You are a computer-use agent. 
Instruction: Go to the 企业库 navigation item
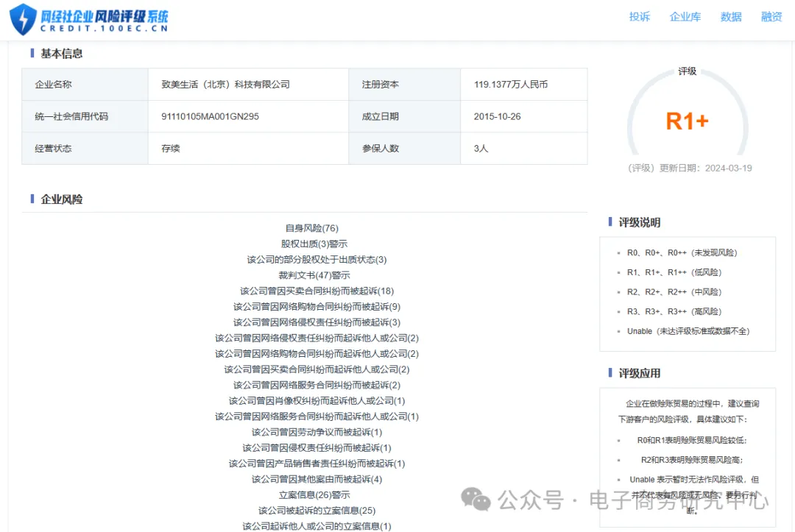685,17
